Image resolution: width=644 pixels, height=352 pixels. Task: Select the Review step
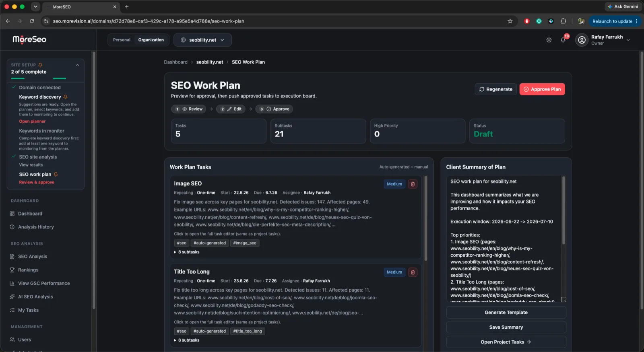(x=189, y=109)
